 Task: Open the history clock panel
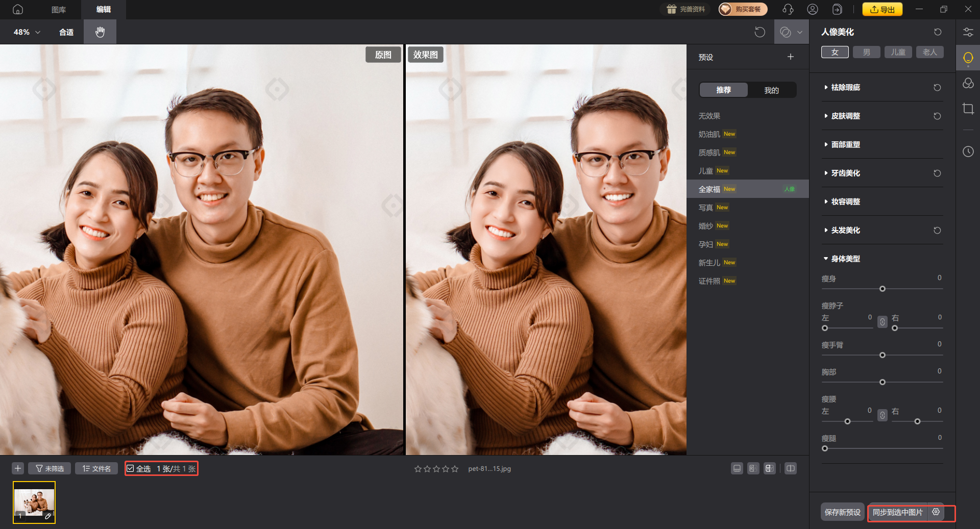coord(968,152)
